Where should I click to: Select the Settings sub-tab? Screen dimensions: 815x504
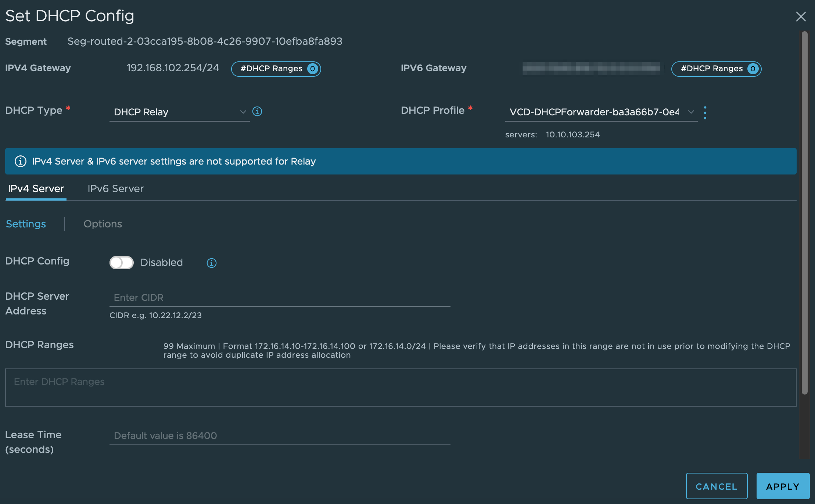(x=26, y=224)
